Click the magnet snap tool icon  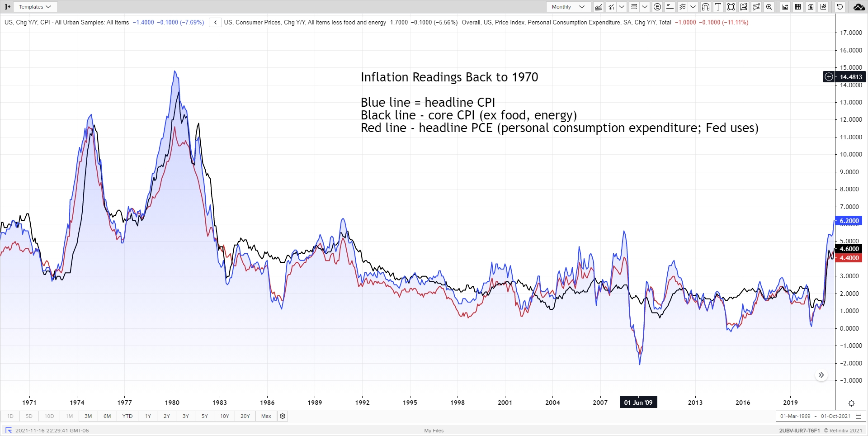(x=705, y=7)
